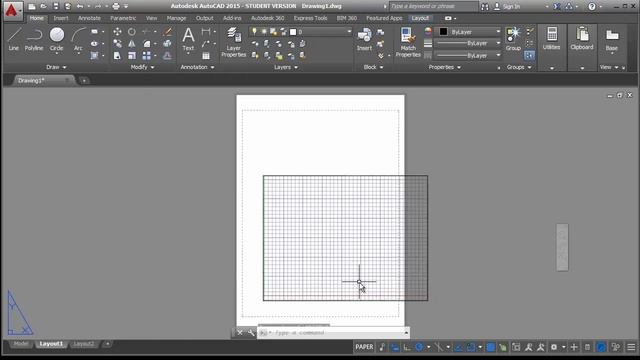
Task: Open the Clipboard panel
Action: tap(582, 39)
